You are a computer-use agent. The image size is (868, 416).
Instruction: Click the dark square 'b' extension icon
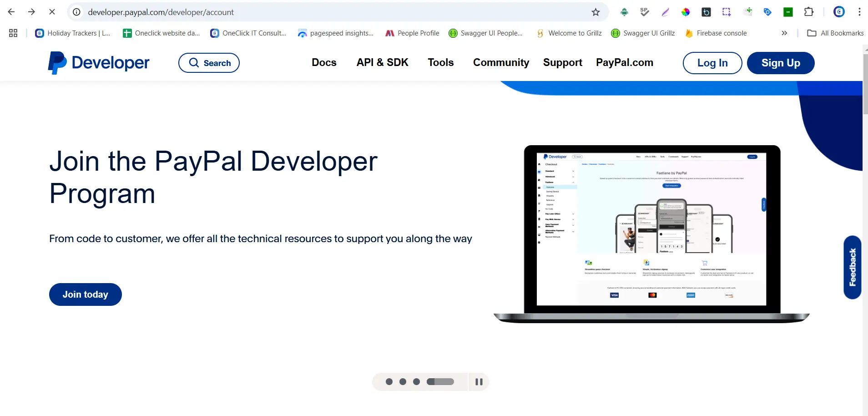pyautogui.click(x=706, y=12)
